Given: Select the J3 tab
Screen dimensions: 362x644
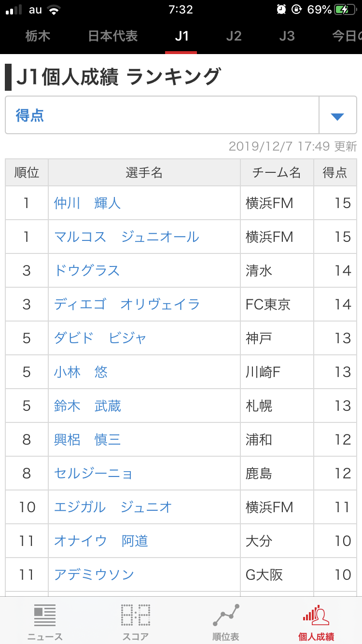Looking at the screenshot, I should tap(287, 36).
